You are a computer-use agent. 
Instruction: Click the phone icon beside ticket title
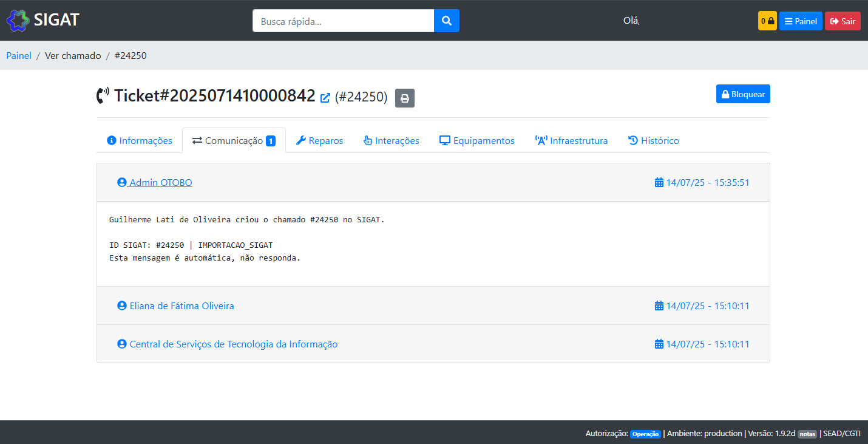(x=103, y=95)
